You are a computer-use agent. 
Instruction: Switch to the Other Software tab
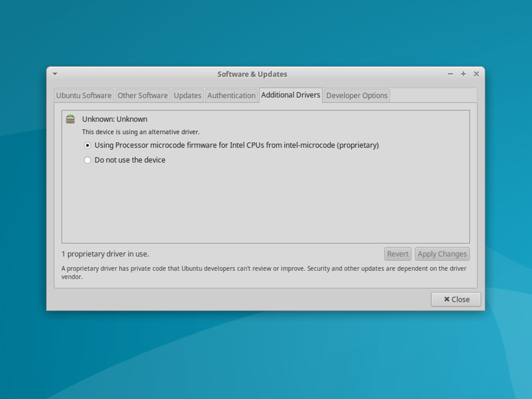coord(142,96)
